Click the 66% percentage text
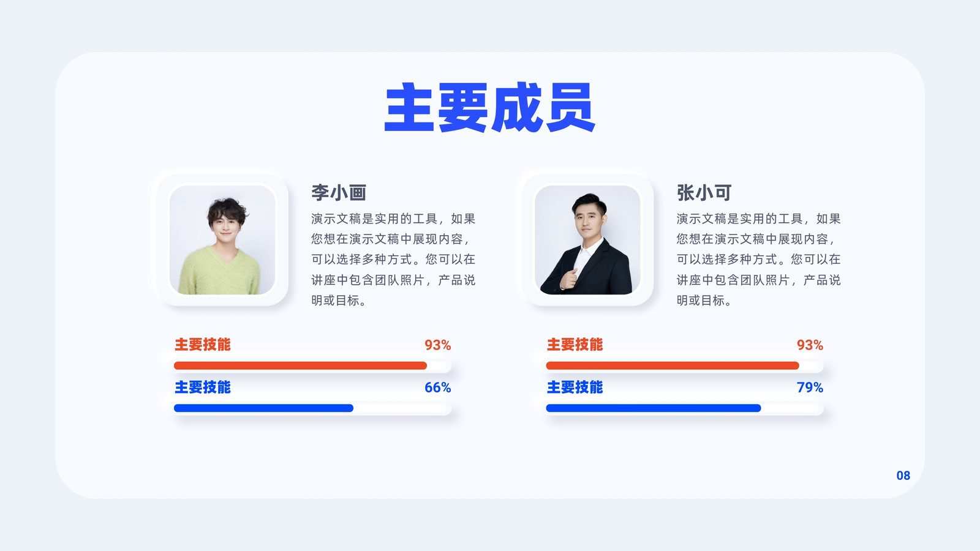Viewport: 980px width, 551px height. [438, 388]
